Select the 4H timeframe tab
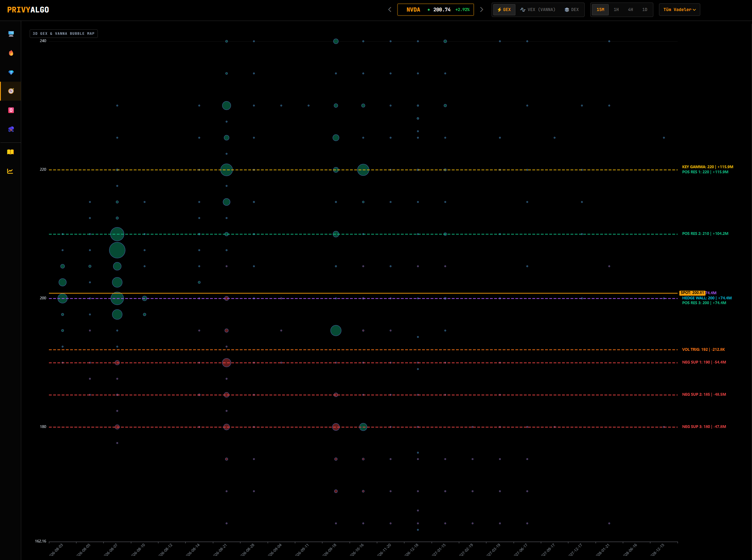 tap(630, 10)
